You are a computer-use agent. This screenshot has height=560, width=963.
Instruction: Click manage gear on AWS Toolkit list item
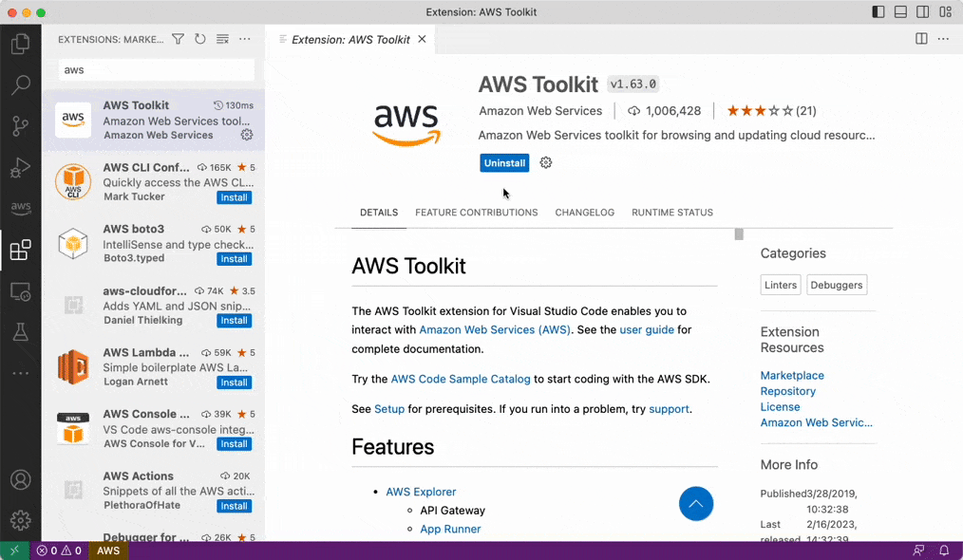click(247, 135)
